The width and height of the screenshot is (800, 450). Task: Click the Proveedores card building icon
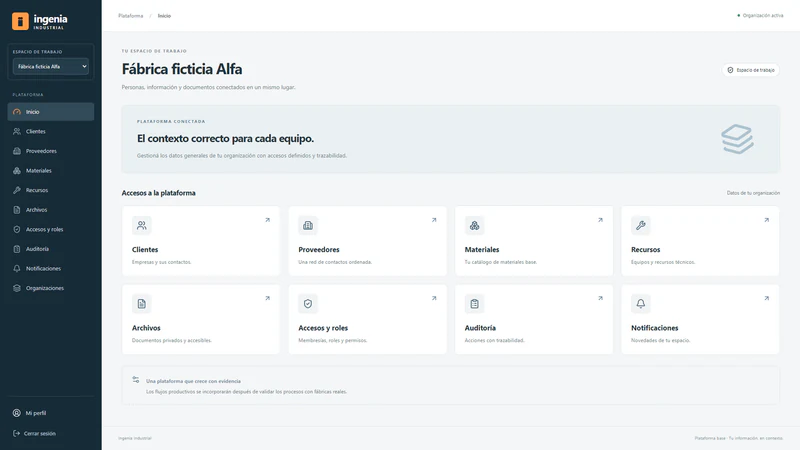[x=308, y=225]
